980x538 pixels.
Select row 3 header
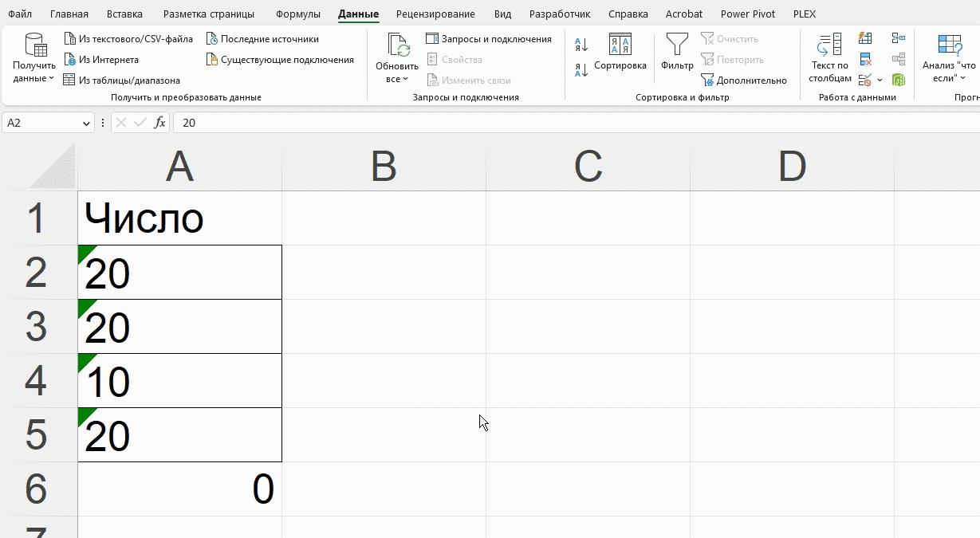tap(38, 326)
